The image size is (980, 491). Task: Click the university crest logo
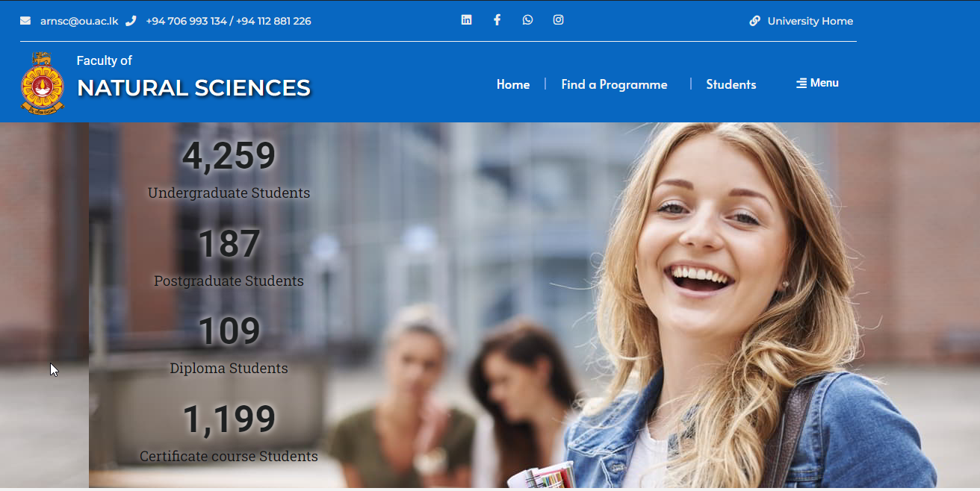(x=43, y=83)
